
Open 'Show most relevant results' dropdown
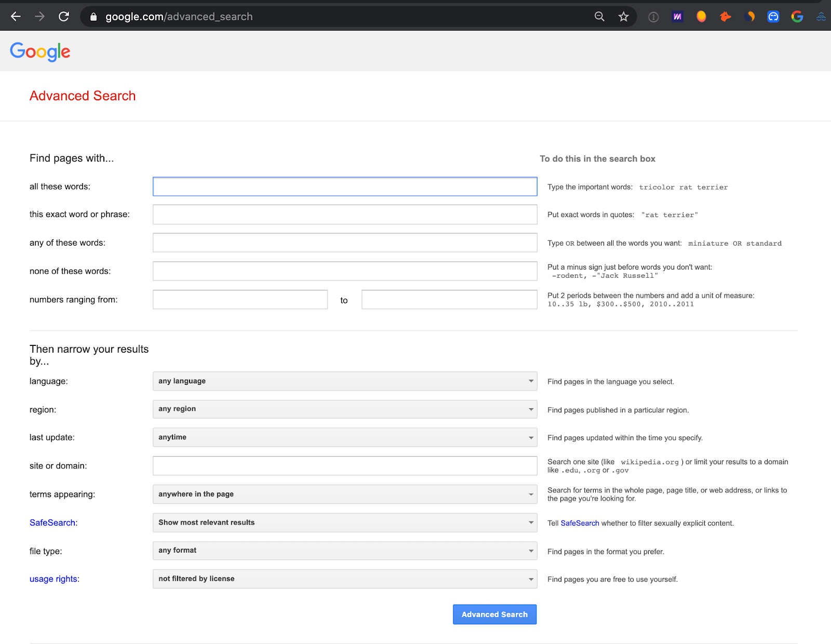coord(345,522)
